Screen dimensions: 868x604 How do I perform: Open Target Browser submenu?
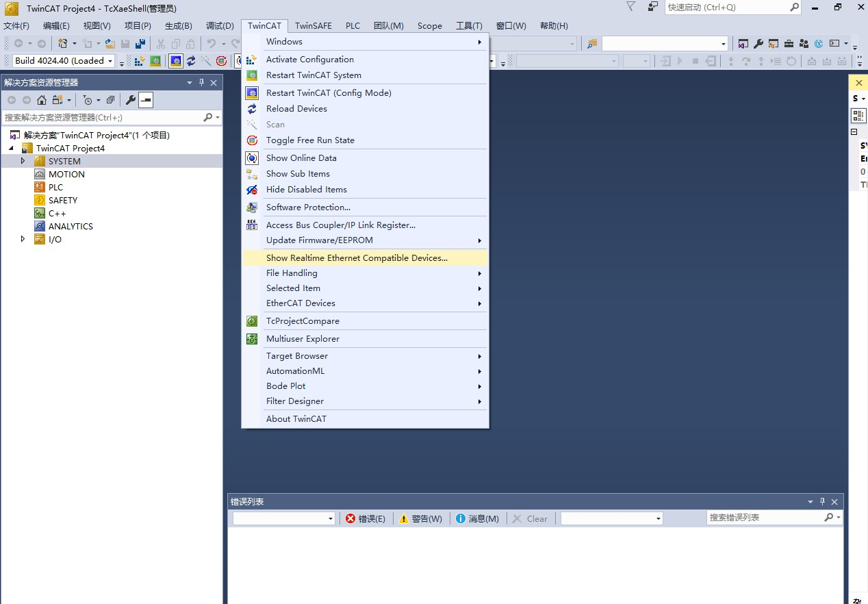point(366,356)
